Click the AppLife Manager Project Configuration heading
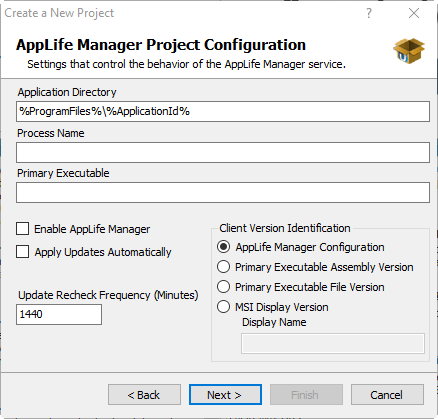The image size is (438, 419). 161,45
